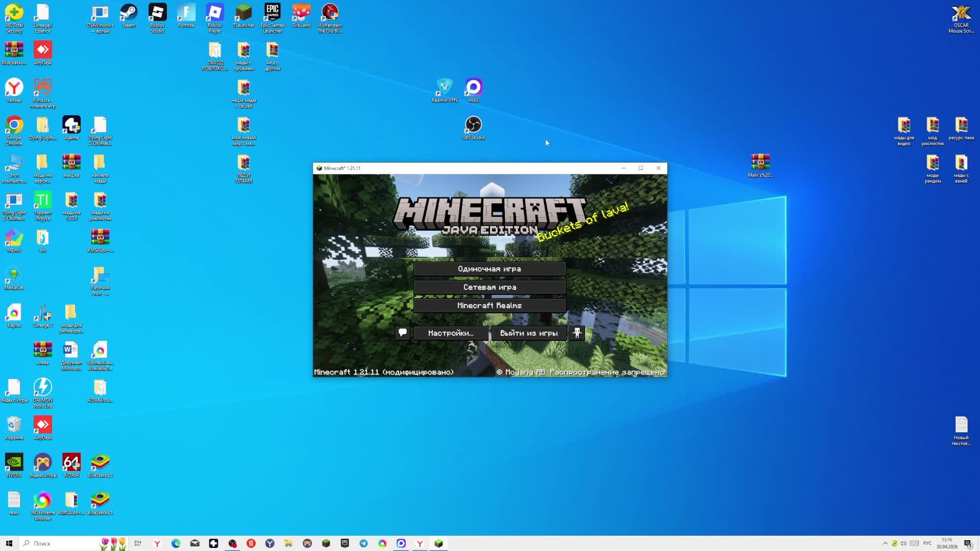Click the Одиночная игра singleplayer button
This screenshot has height=551, width=980.
pyautogui.click(x=489, y=269)
